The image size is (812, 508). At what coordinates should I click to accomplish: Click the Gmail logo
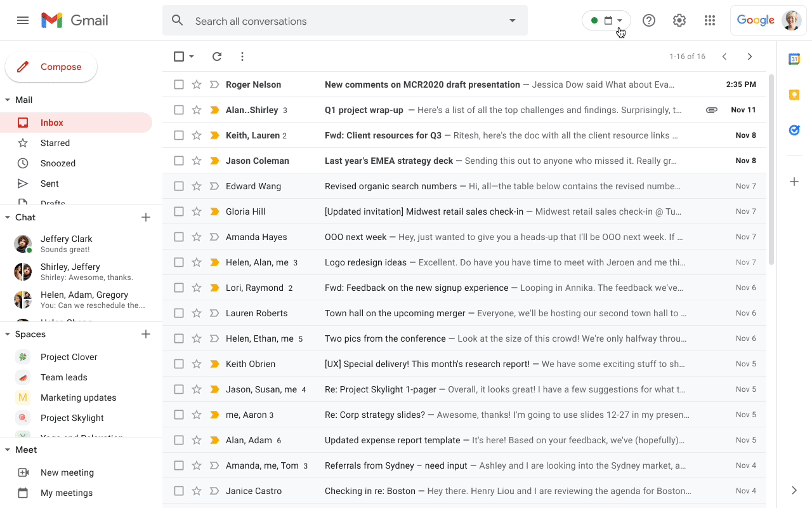[75, 20]
